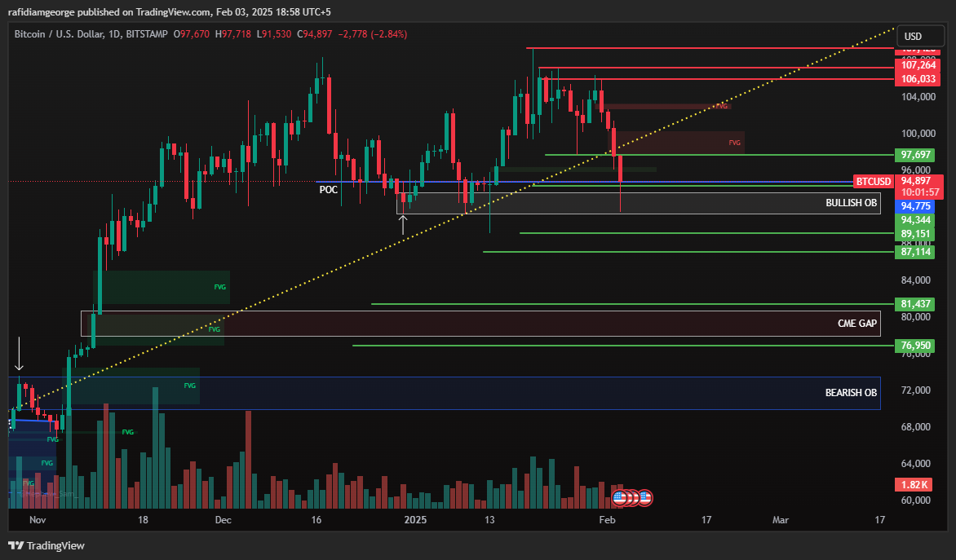Click the red 1.82K volume label

[x=914, y=485]
